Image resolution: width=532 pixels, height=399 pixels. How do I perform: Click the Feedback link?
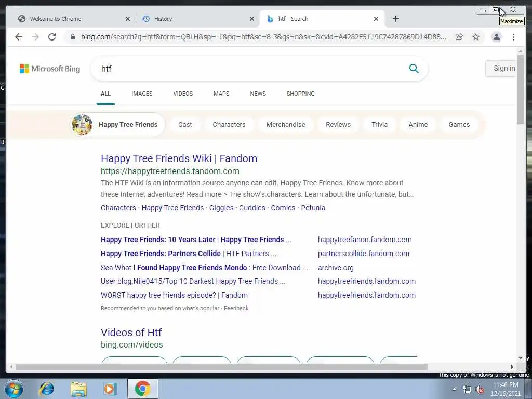click(236, 308)
